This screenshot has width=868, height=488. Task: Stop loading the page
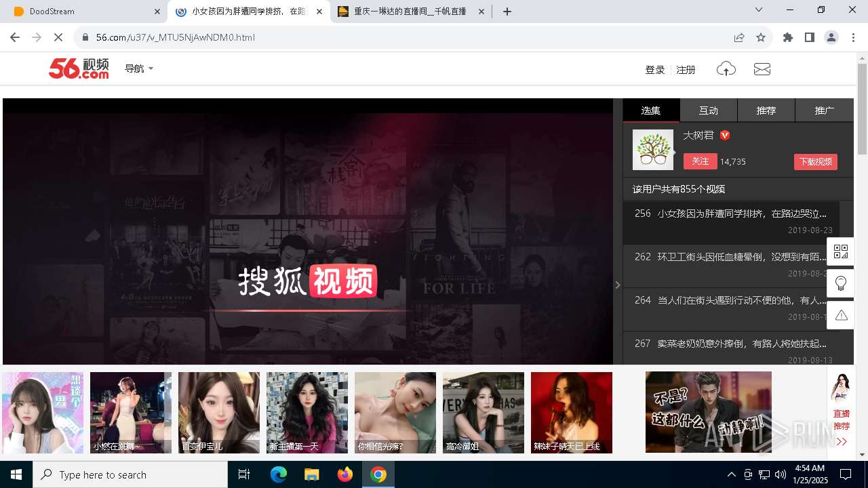pos(58,37)
